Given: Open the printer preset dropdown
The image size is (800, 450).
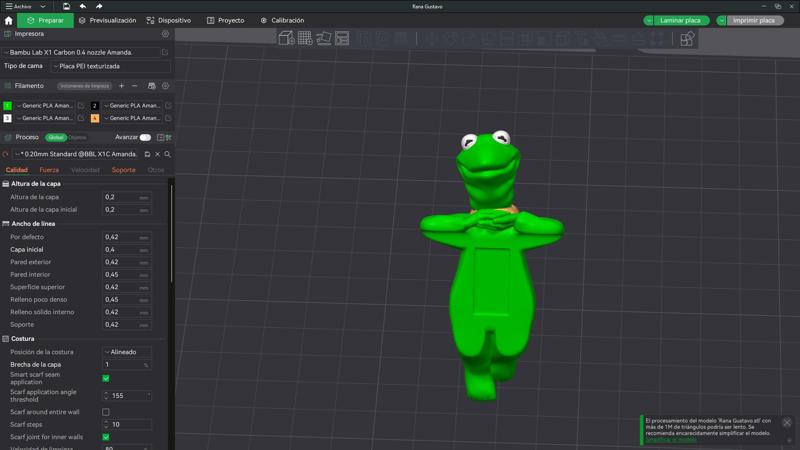Looking at the screenshot, I should click(82, 52).
